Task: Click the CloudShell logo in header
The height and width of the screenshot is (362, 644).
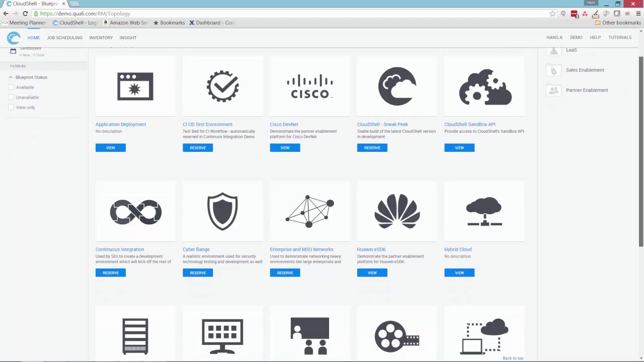Action: tap(14, 38)
